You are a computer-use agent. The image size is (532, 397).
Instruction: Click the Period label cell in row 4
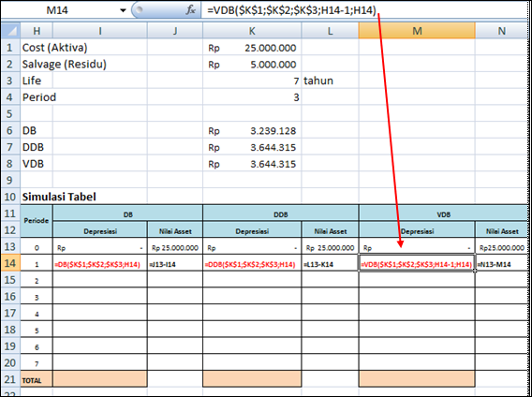(39, 97)
